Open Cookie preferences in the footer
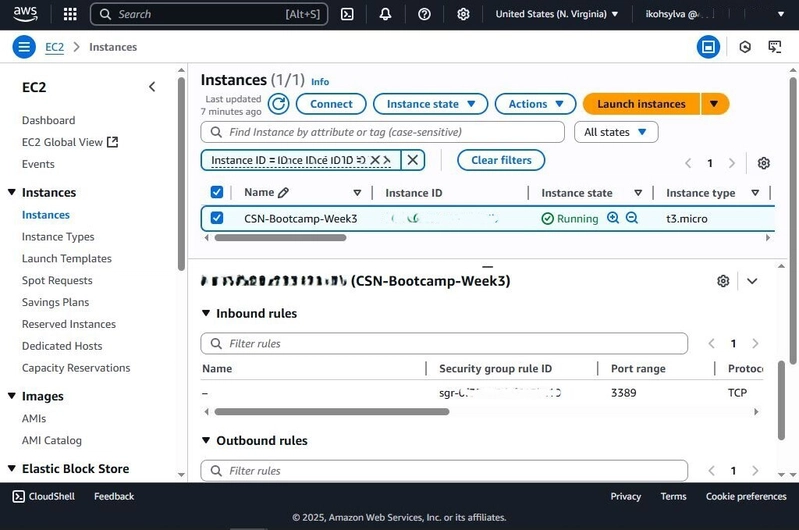799x530 pixels. coord(746,496)
